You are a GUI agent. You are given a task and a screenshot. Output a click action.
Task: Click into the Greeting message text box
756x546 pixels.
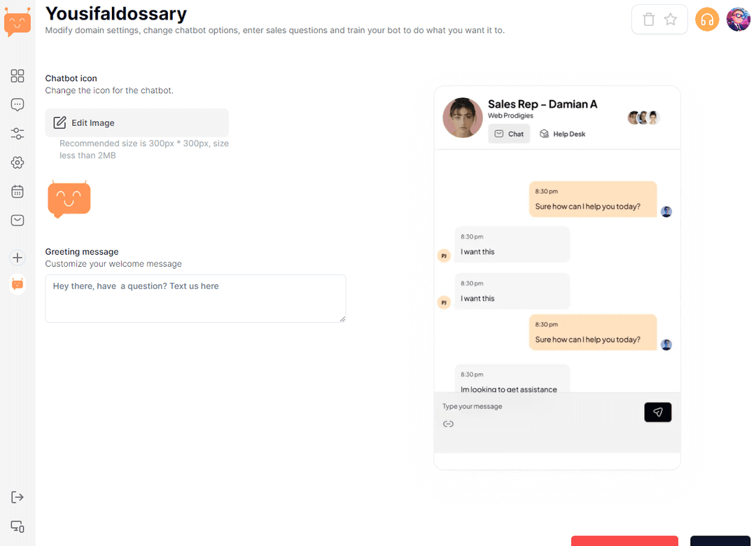195,298
